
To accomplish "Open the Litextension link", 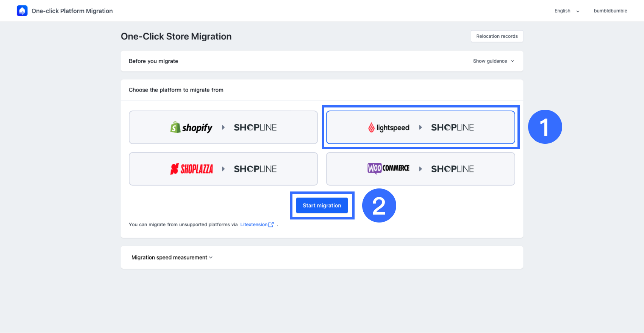I will point(254,224).
